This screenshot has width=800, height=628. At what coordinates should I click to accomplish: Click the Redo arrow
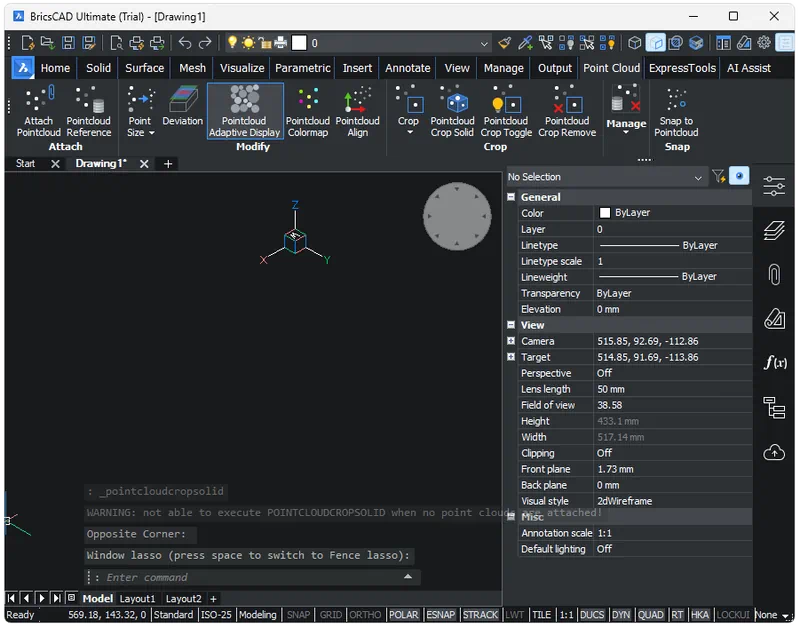(205, 43)
